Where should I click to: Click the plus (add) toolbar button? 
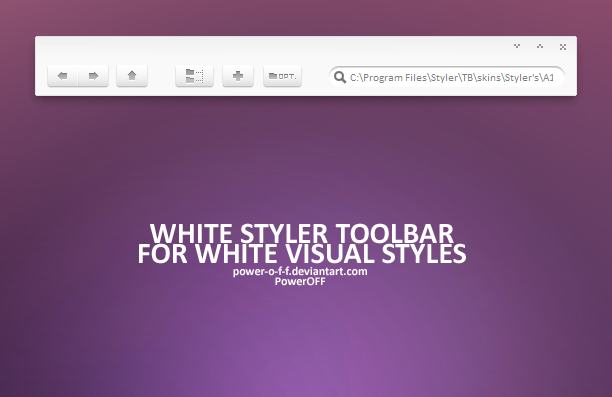[x=238, y=76]
